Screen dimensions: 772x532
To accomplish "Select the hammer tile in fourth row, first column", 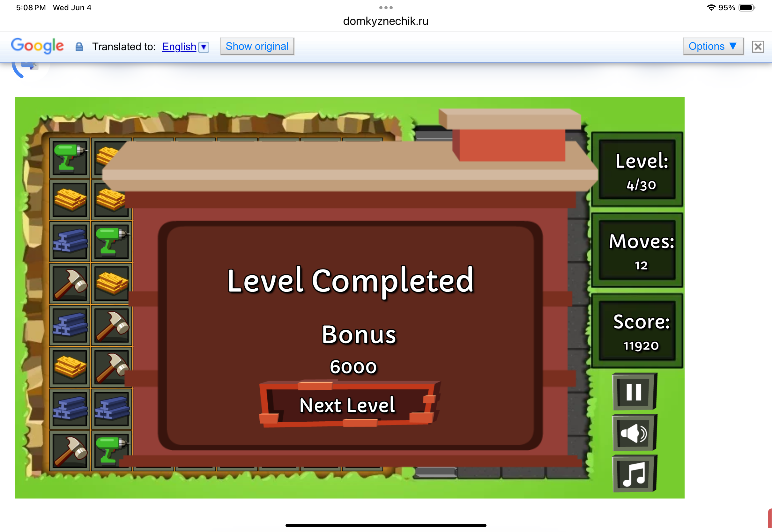I will pyautogui.click(x=70, y=284).
